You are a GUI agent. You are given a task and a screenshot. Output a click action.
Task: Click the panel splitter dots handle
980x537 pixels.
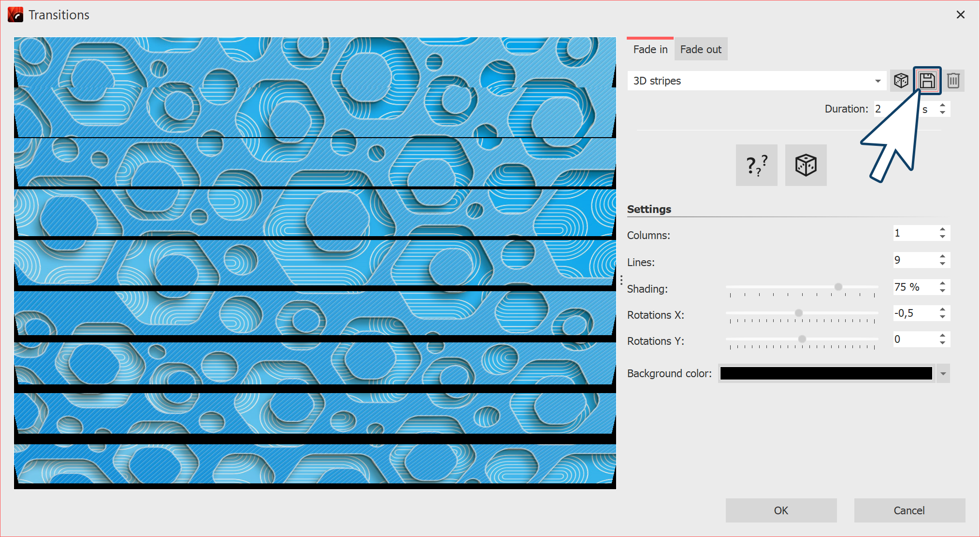pos(621,280)
